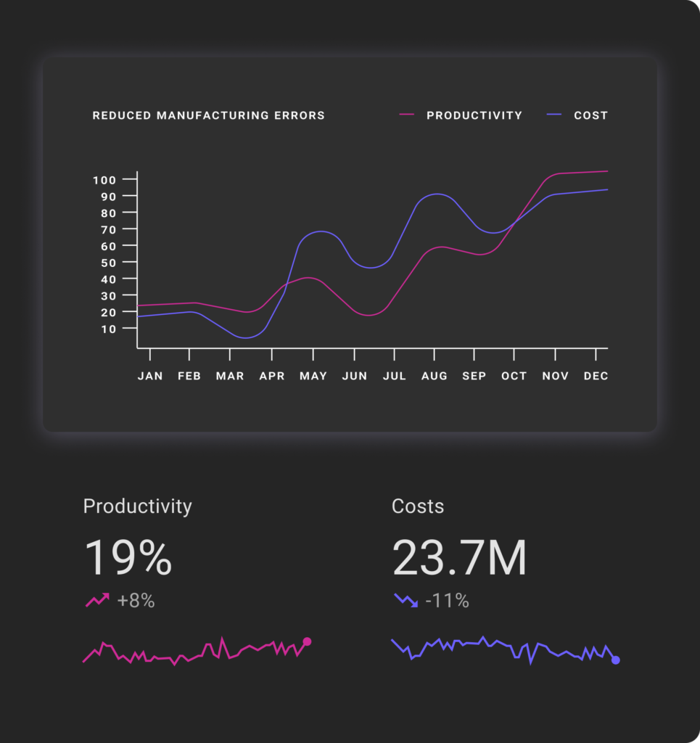Image resolution: width=700 pixels, height=743 pixels.
Task: Click the 23.7M costs value
Action: [459, 558]
